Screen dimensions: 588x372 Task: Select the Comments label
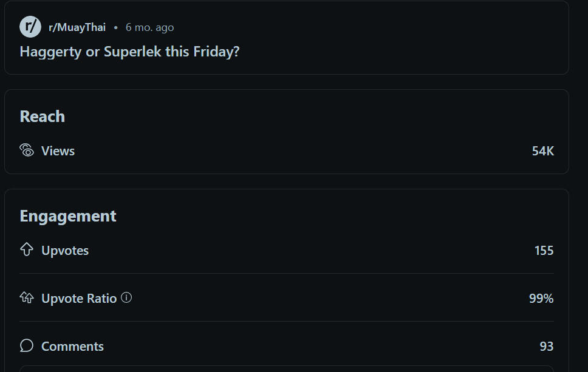(x=72, y=347)
